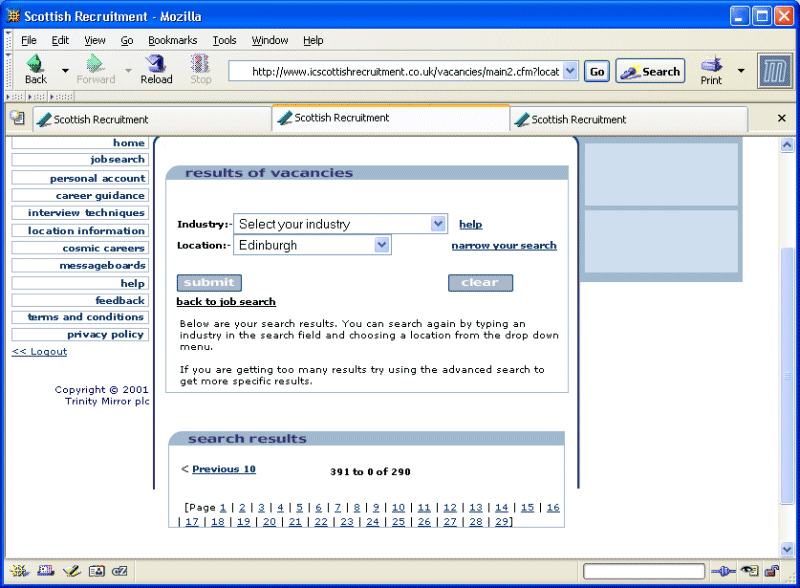Screen dimensions: 800x588
Task: Open the Window menu
Action: click(x=270, y=40)
